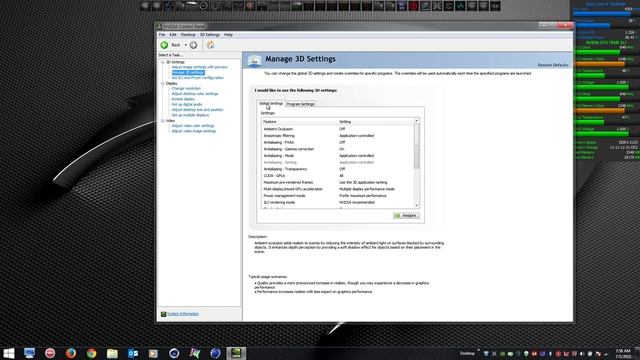Select the CUDA - GPUs row

pyautogui.click(x=338, y=176)
